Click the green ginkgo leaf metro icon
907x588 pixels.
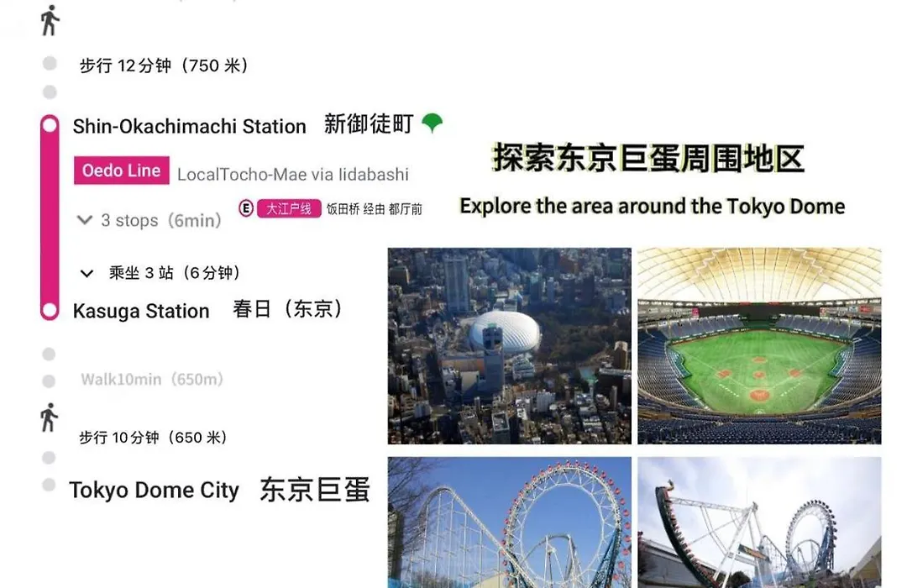pyautogui.click(x=433, y=122)
